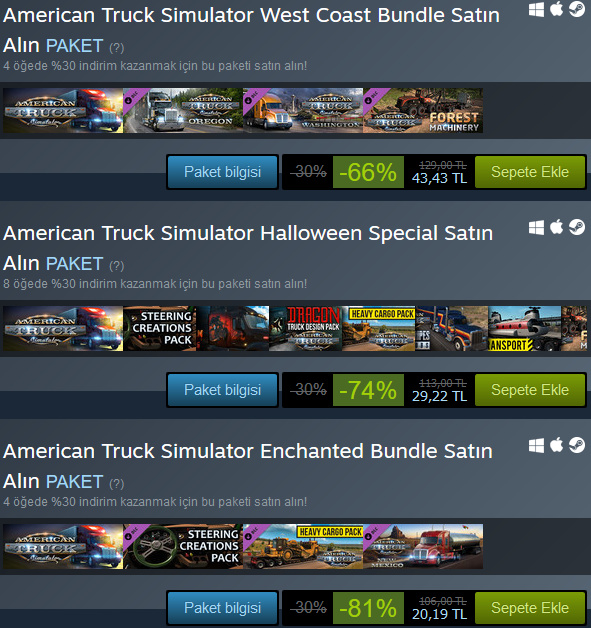
Task: Open Washington DLC thumbnail
Action: point(303,111)
